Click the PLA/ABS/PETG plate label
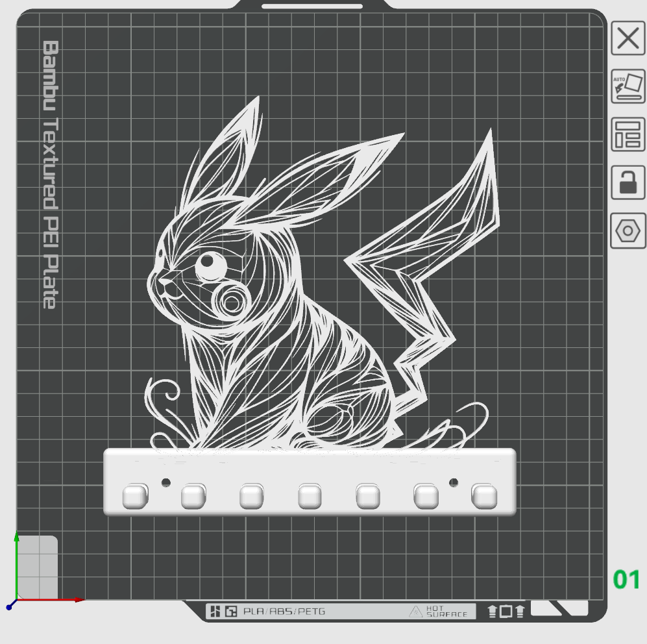 284,612
